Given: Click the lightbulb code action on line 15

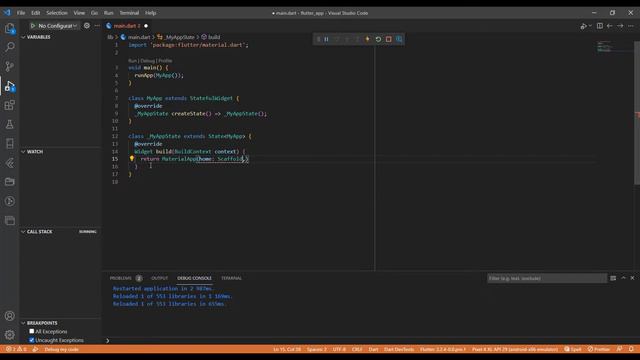Looking at the screenshot, I should click(132, 159).
